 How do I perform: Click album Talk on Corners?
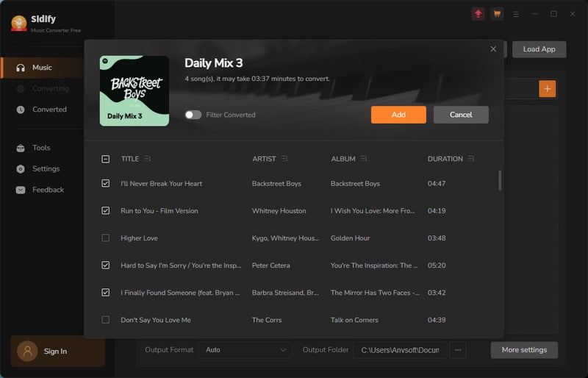click(x=354, y=320)
